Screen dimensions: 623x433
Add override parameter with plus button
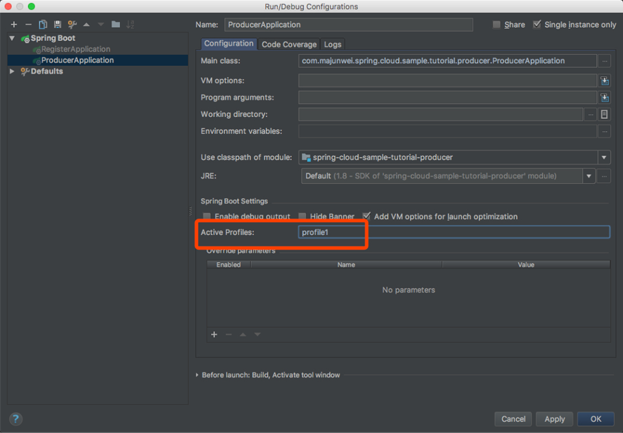click(x=214, y=334)
